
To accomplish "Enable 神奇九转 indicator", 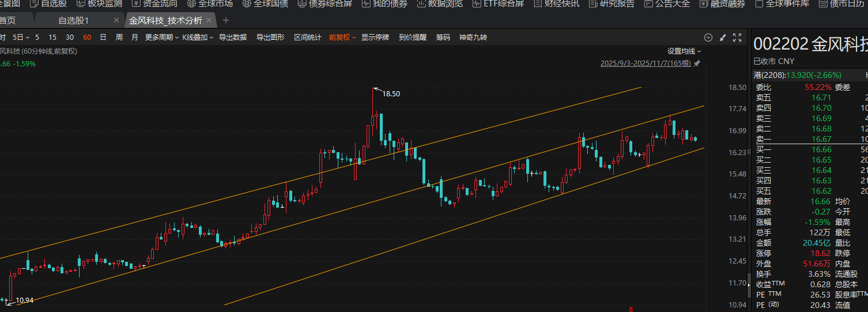I will 473,37.
